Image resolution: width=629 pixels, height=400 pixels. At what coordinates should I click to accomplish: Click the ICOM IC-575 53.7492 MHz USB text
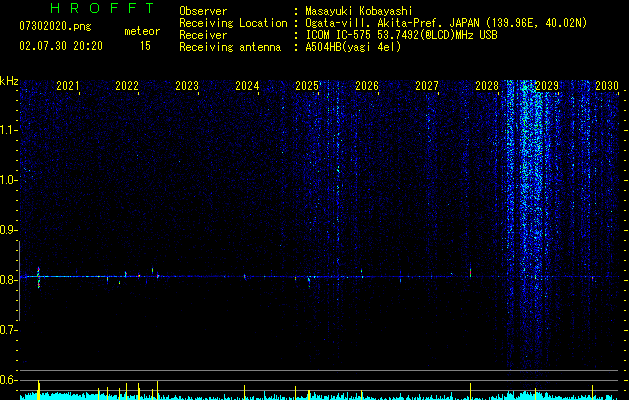(x=401, y=35)
